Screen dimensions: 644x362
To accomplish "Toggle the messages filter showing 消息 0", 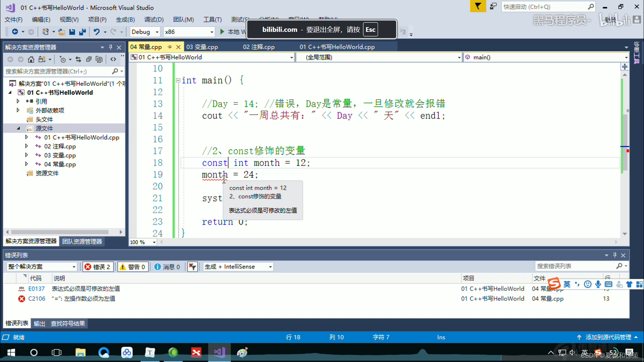I will pyautogui.click(x=167, y=267).
